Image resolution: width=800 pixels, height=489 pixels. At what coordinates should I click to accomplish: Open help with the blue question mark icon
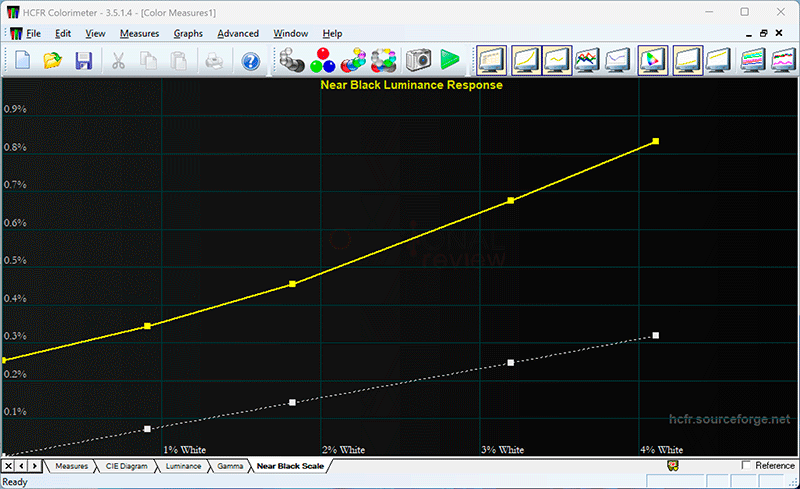(x=251, y=61)
